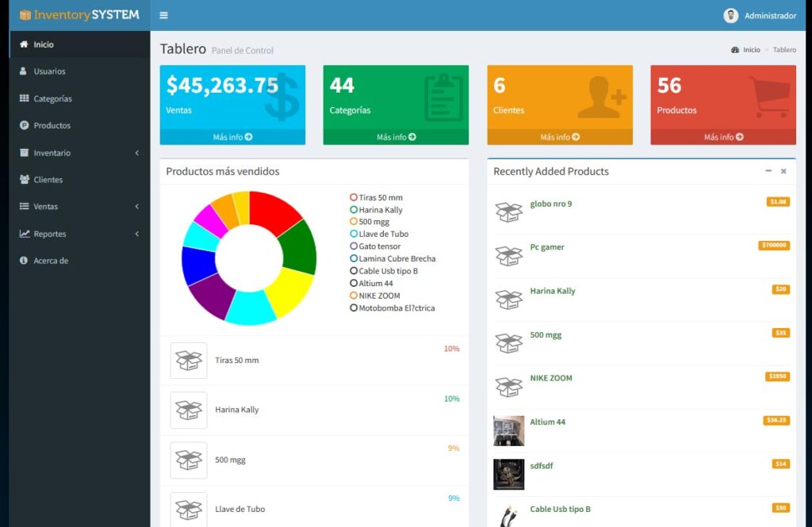The image size is (812, 527).
Task: Click the Altium 44 product thumbnail
Action: tap(508, 430)
